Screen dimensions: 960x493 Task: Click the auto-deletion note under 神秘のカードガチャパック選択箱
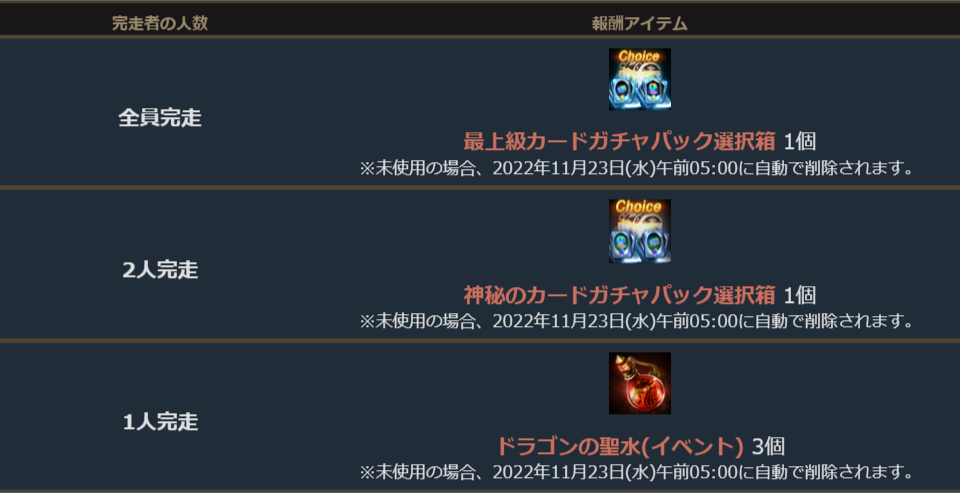tap(637, 320)
